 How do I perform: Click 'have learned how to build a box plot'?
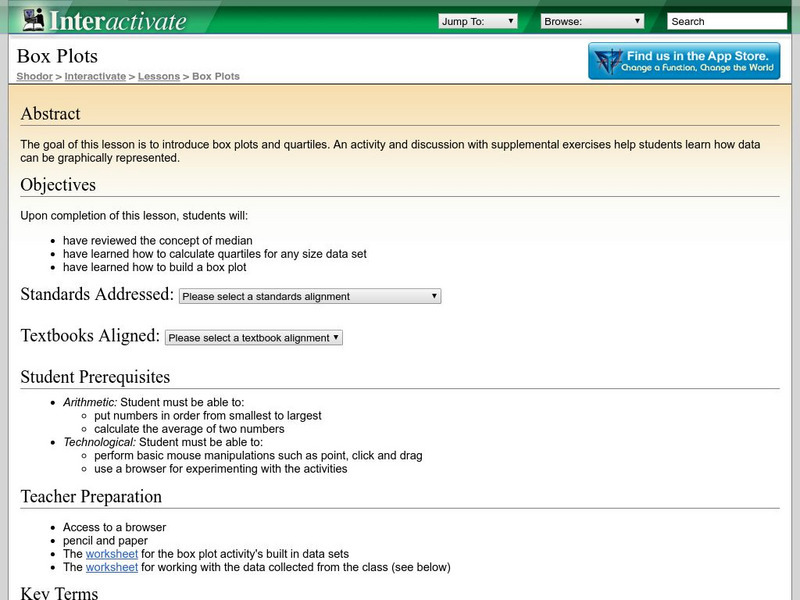tap(155, 267)
